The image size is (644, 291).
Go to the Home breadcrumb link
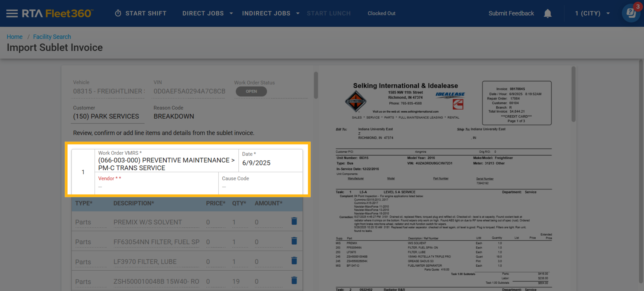[x=14, y=37]
